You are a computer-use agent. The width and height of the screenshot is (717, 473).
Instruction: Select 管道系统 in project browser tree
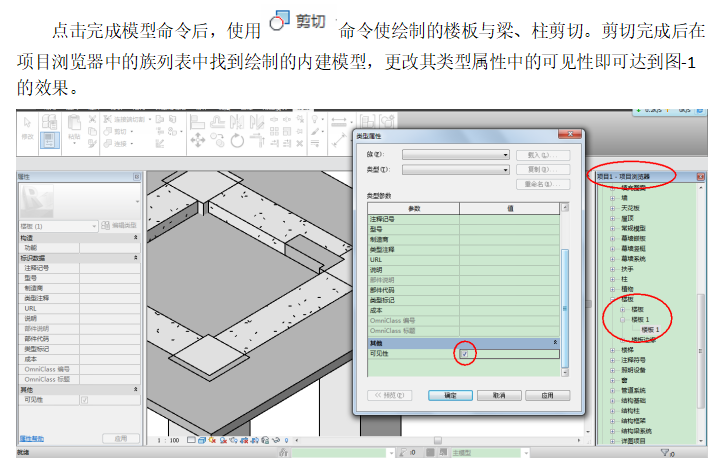pos(633,390)
